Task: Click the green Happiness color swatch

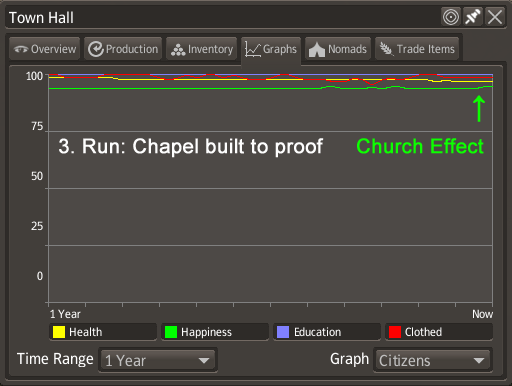Action: coord(171,332)
